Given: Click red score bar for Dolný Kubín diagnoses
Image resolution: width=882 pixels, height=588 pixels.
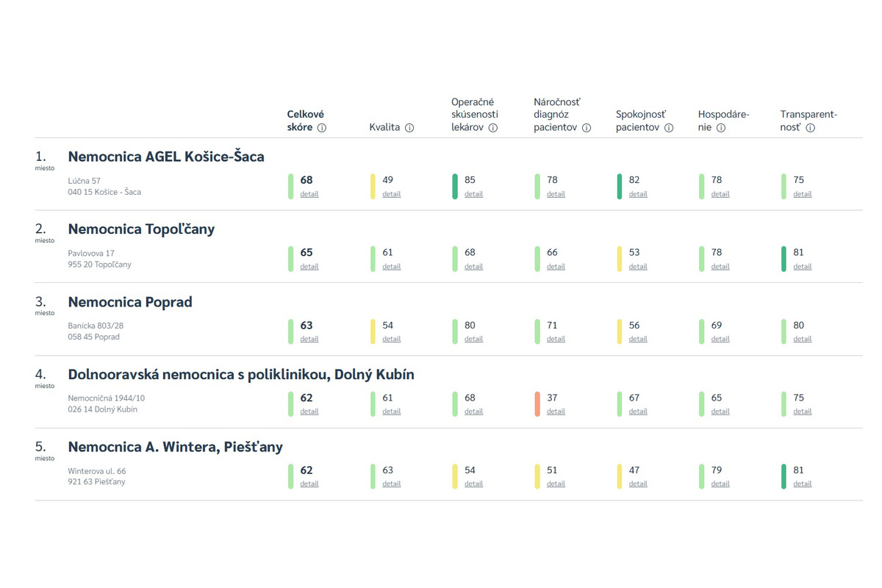Looking at the screenshot, I should (x=537, y=404).
